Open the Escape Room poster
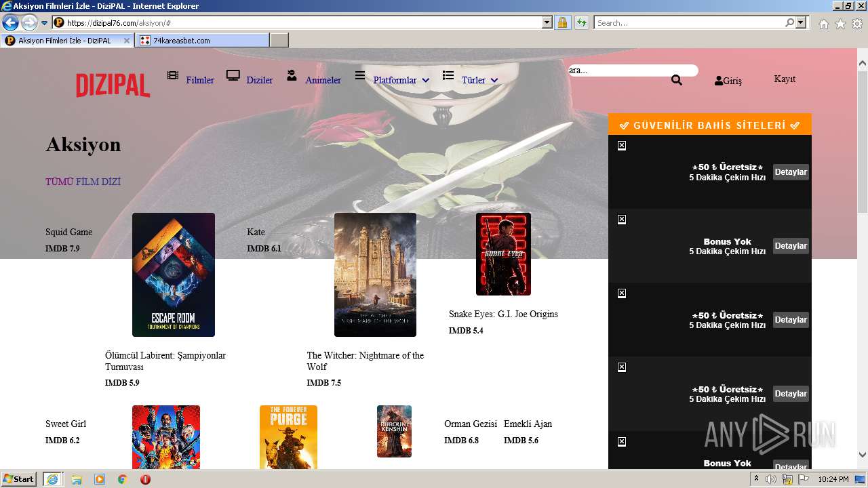This screenshot has height=488, width=868. [174, 274]
